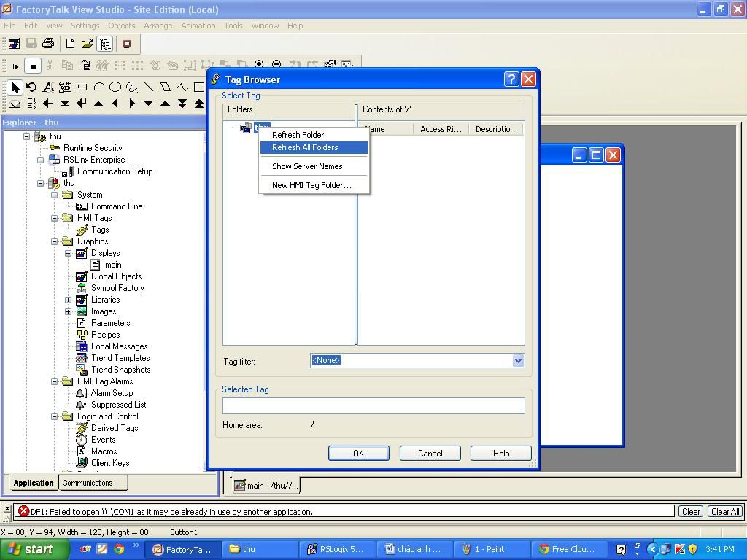Image resolution: width=747 pixels, height=560 pixels.
Task: Select the Text tool
Action: tap(48, 87)
